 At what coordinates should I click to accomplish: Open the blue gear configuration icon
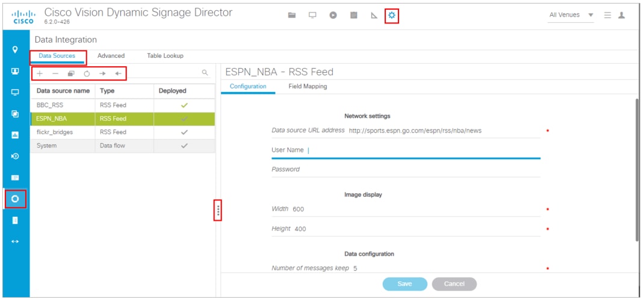pos(392,16)
